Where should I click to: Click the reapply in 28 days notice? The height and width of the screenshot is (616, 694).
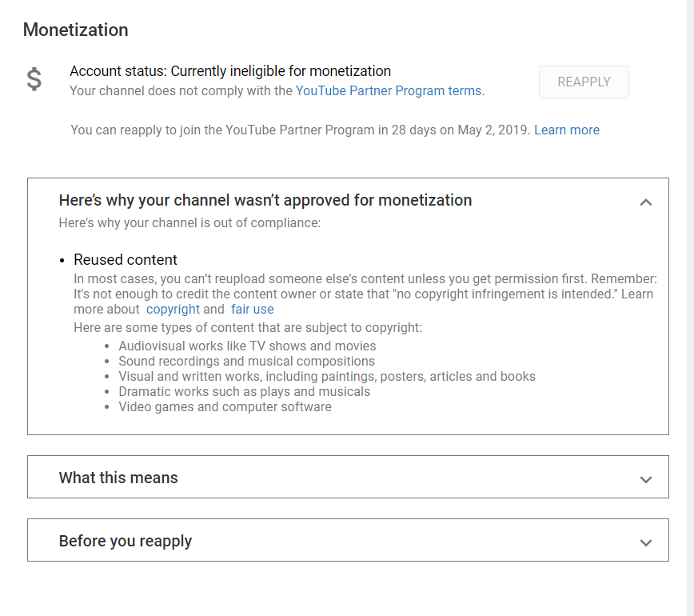[301, 130]
